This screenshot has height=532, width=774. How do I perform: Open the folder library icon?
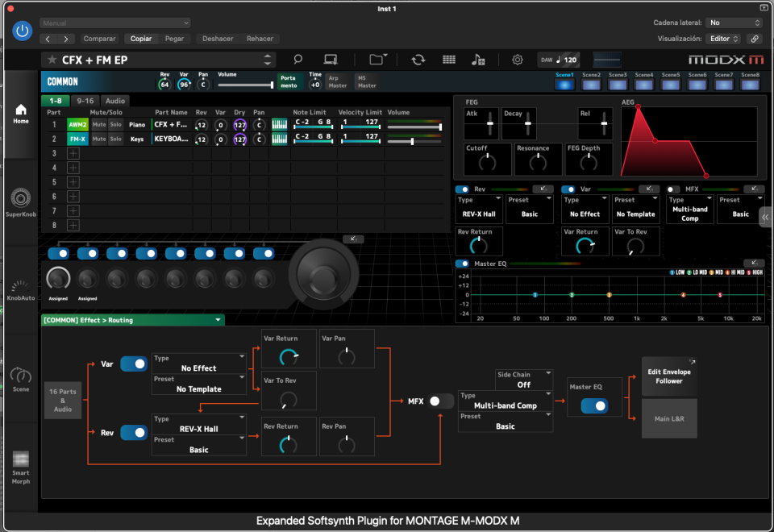point(377,60)
